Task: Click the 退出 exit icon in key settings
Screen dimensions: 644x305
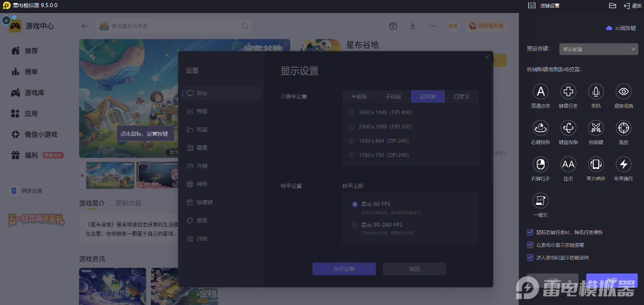Action: click(x=632, y=6)
